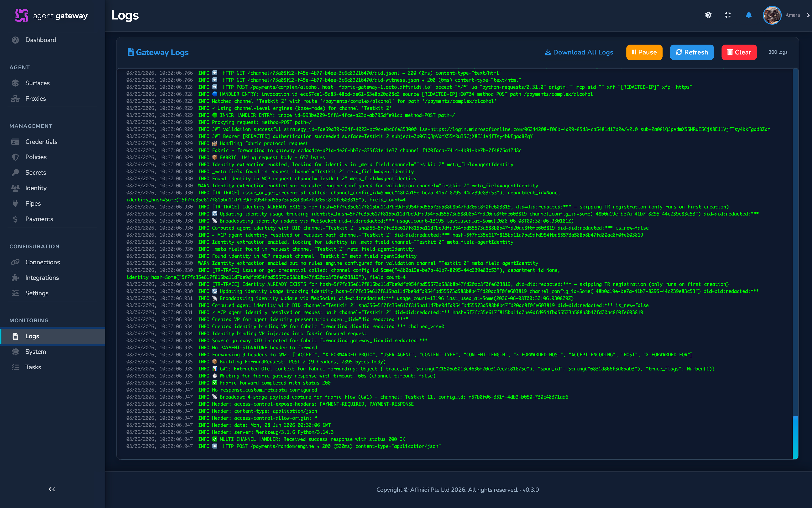Open the Tasks page
This screenshot has width=812, height=508.
point(33,367)
